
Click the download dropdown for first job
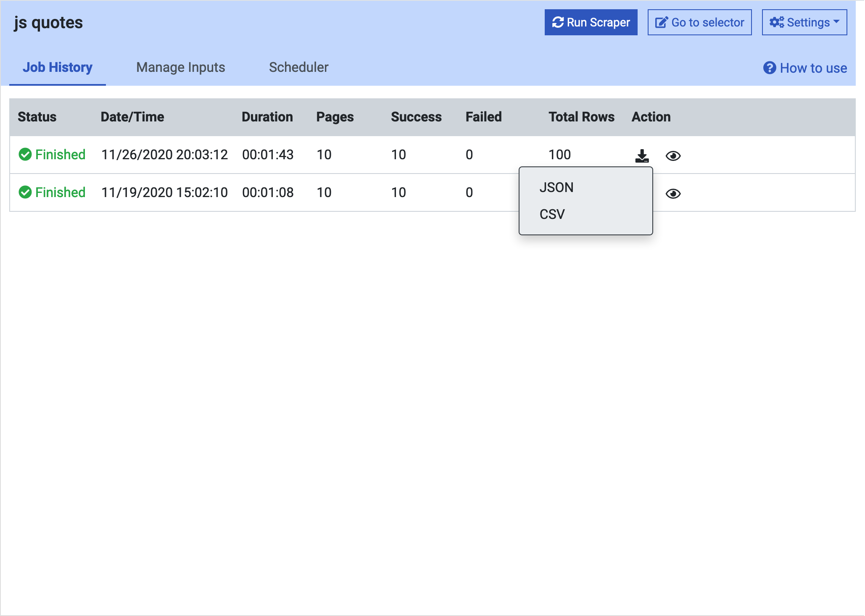642,155
